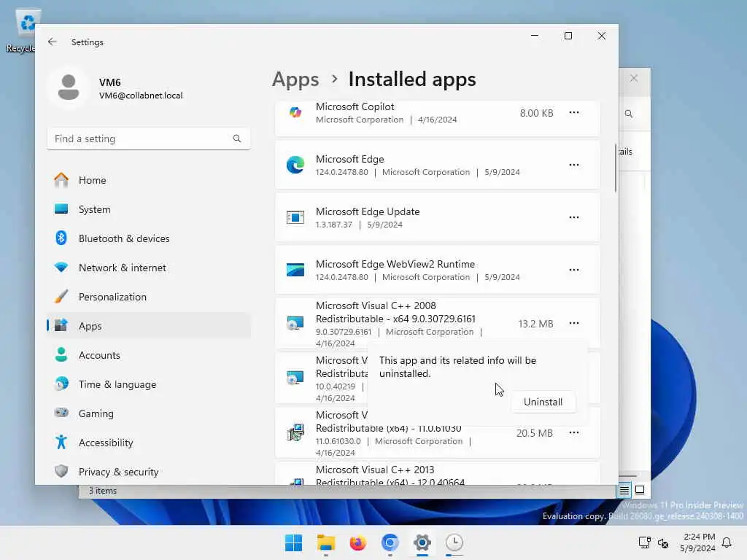Click the Microsoft Copilot app icon
747x560 pixels.
click(x=295, y=113)
